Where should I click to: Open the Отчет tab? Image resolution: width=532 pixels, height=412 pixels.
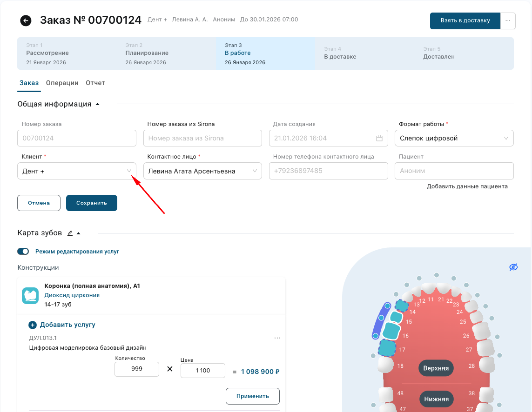point(95,83)
